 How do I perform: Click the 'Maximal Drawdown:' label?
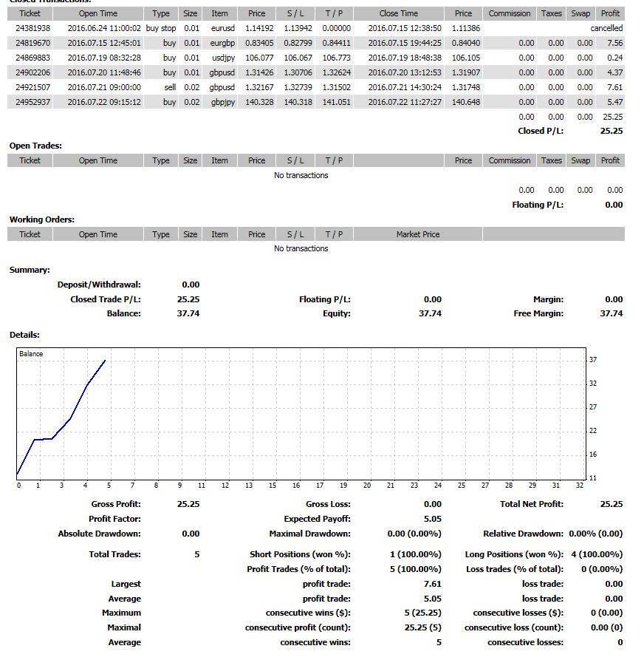tap(309, 534)
